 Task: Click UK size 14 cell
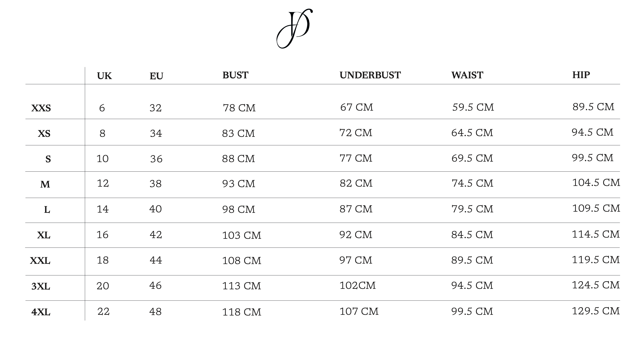tap(103, 209)
